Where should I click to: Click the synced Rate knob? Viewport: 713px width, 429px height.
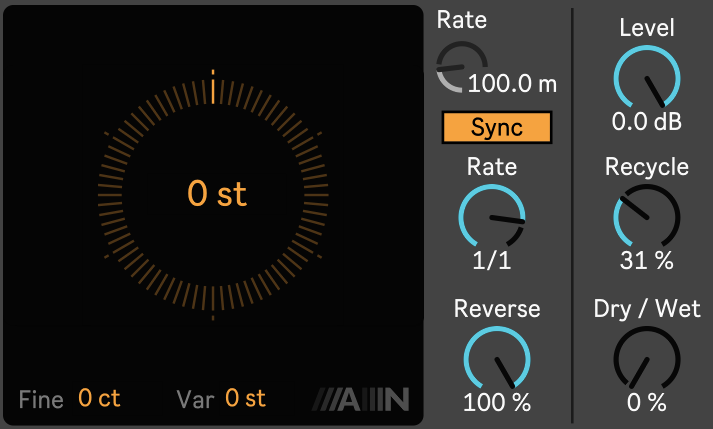point(491,215)
